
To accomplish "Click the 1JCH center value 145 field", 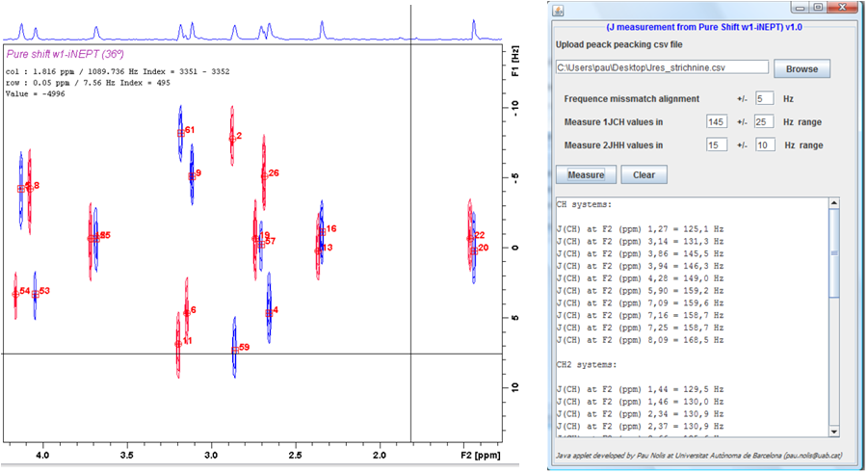I will pos(717,121).
